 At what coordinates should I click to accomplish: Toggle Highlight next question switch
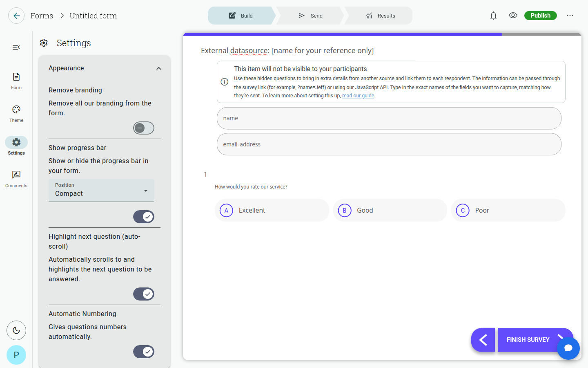tap(144, 294)
